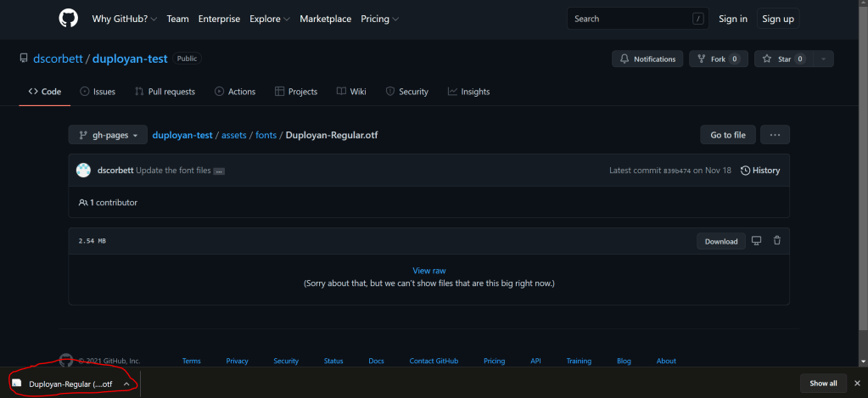
Task: Open download item chevron menu
Action: click(x=126, y=384)
